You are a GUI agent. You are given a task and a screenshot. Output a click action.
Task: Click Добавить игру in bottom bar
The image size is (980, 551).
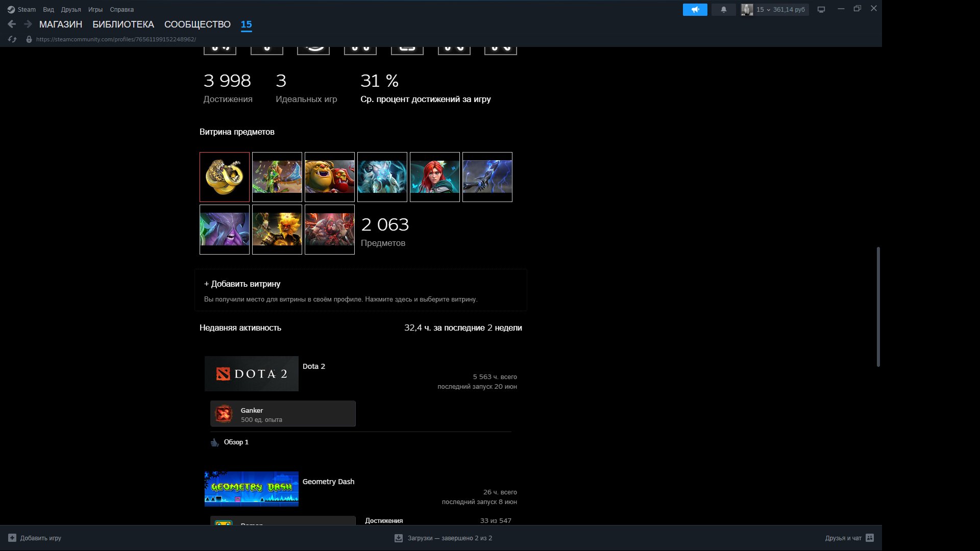coord(41,538)
